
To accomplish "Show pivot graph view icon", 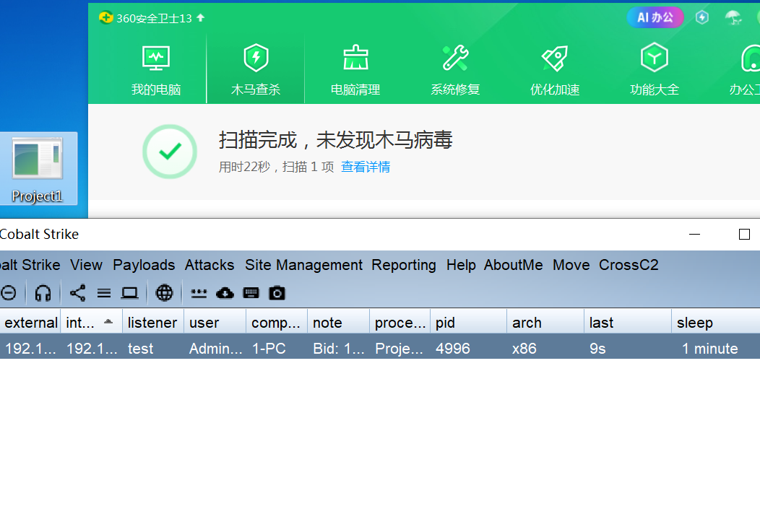I will 77,293.
